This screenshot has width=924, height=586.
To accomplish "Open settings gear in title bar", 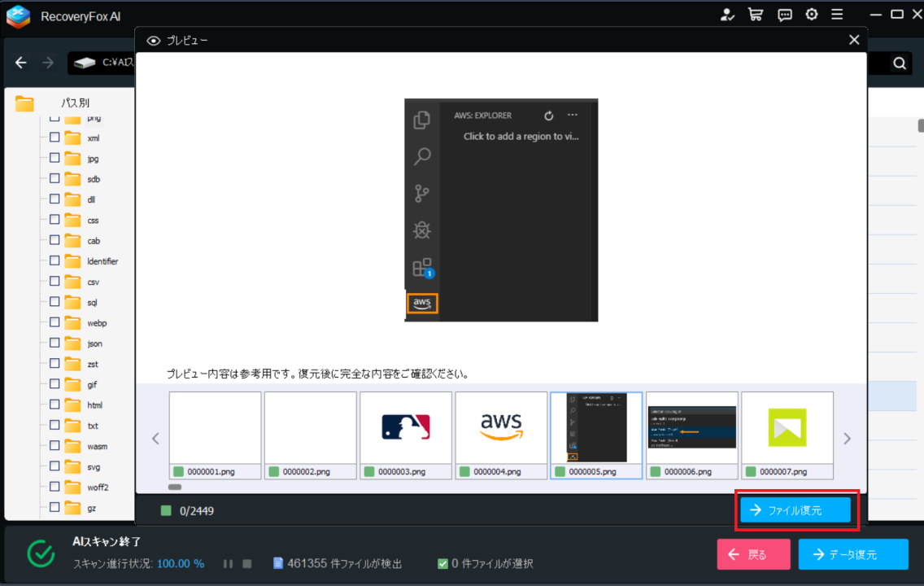I will tap(812, 15).
